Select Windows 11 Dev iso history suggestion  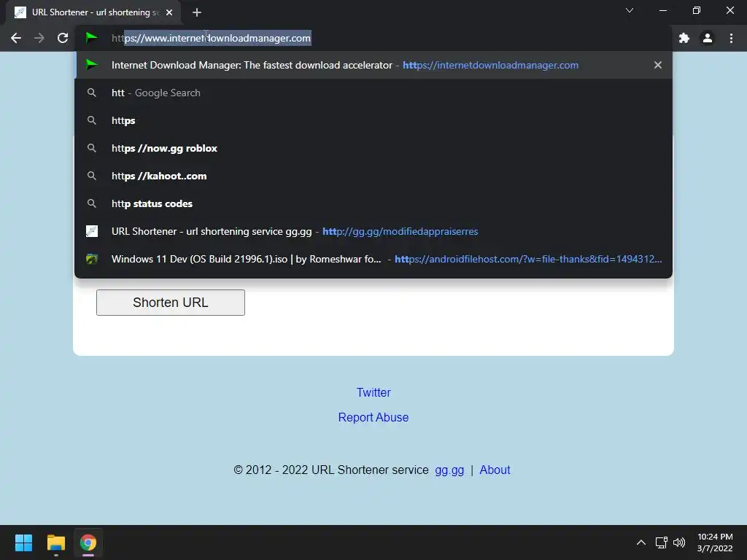coord(373,259)
